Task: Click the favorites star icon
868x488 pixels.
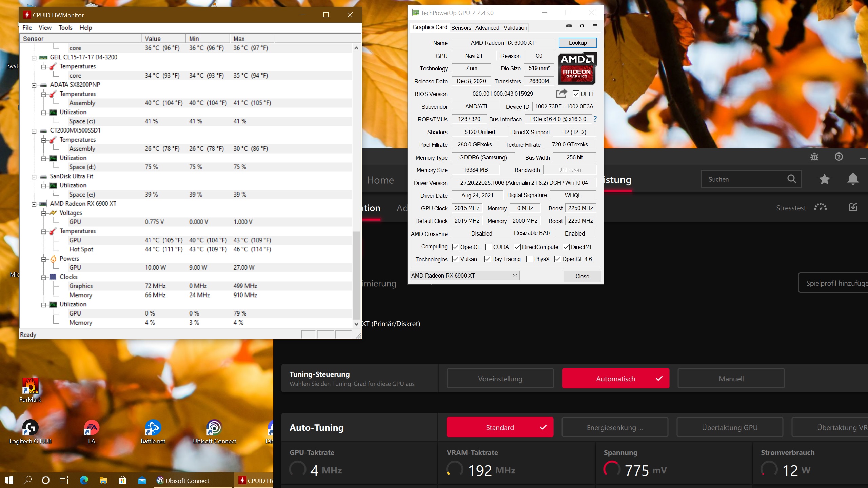Action: pyautogui.click(x=824, y=179)
